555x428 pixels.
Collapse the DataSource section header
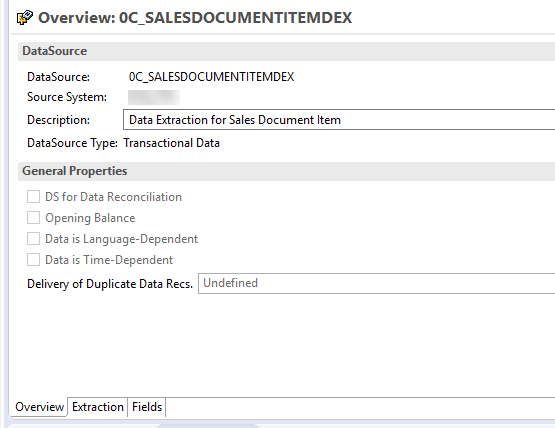(x=55, y=51)
